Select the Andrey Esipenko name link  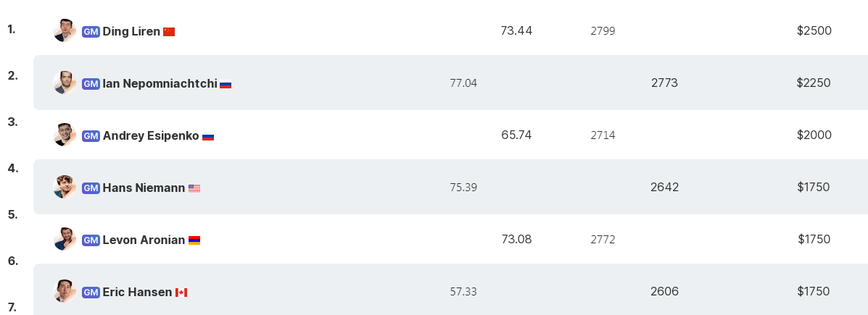pos(151,135)
